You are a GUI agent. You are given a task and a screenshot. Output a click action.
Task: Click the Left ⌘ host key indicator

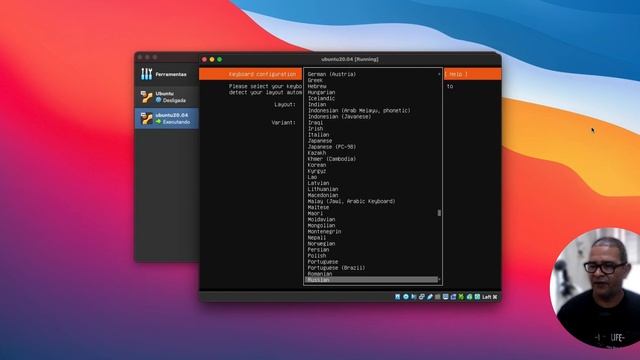point(490,297)
